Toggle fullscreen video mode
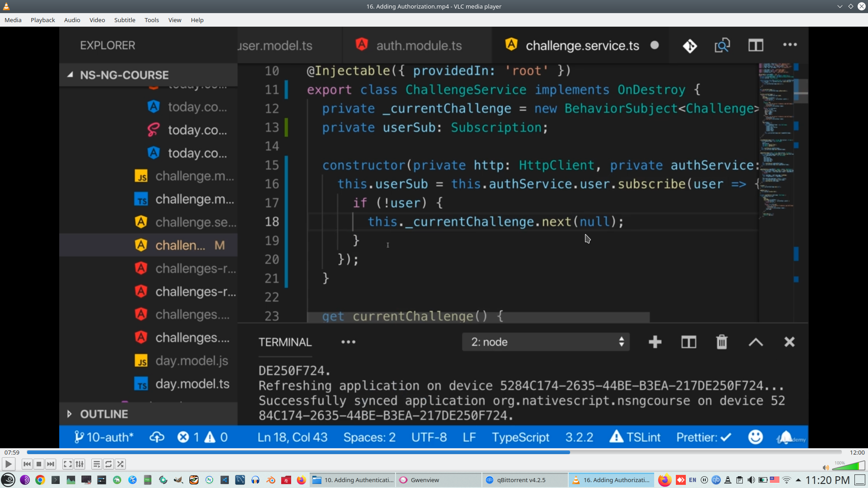868x488 pixels. (67, 464)
